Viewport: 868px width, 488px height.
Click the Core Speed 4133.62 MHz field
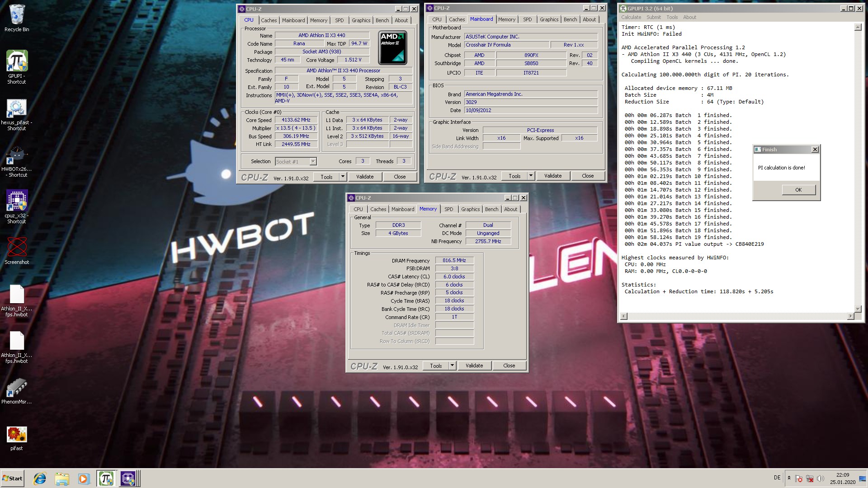[x=296, y=120]
